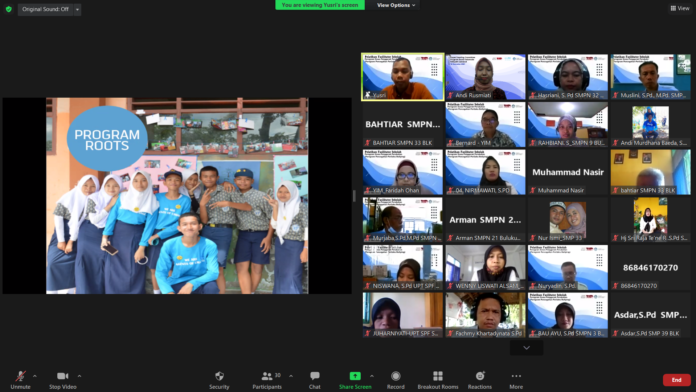Select Murjaba S.Pd M.Pd video tile
Screen dimensions: 696x392
click(x=403, y=219)
